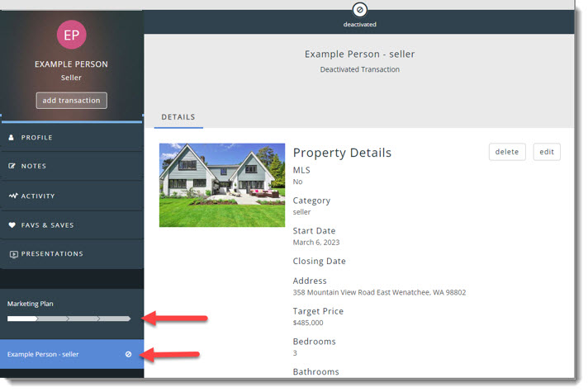Click the deactivated status icon at top

(x=359, y=10)
